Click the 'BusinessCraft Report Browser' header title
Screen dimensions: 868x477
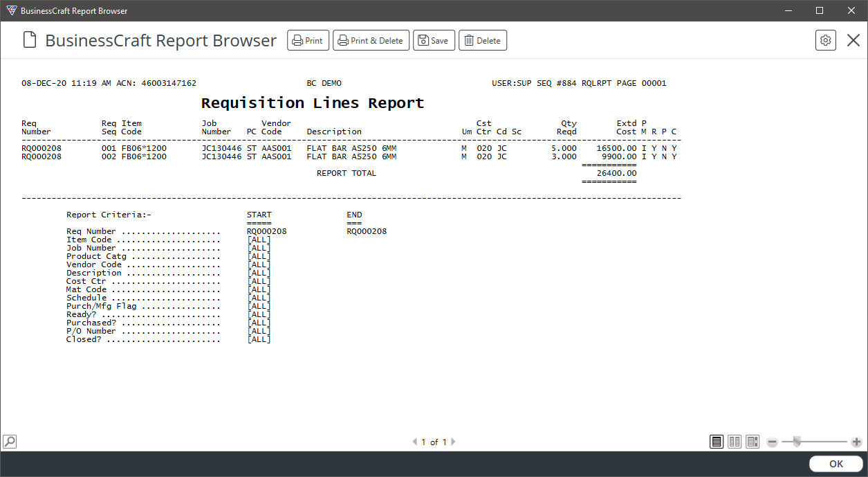coord(161,41)
